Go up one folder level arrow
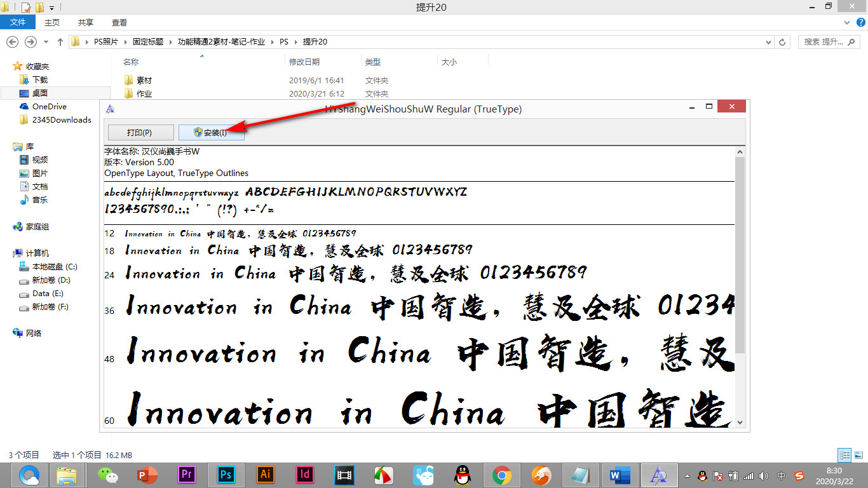 click(x=60, y=41)
